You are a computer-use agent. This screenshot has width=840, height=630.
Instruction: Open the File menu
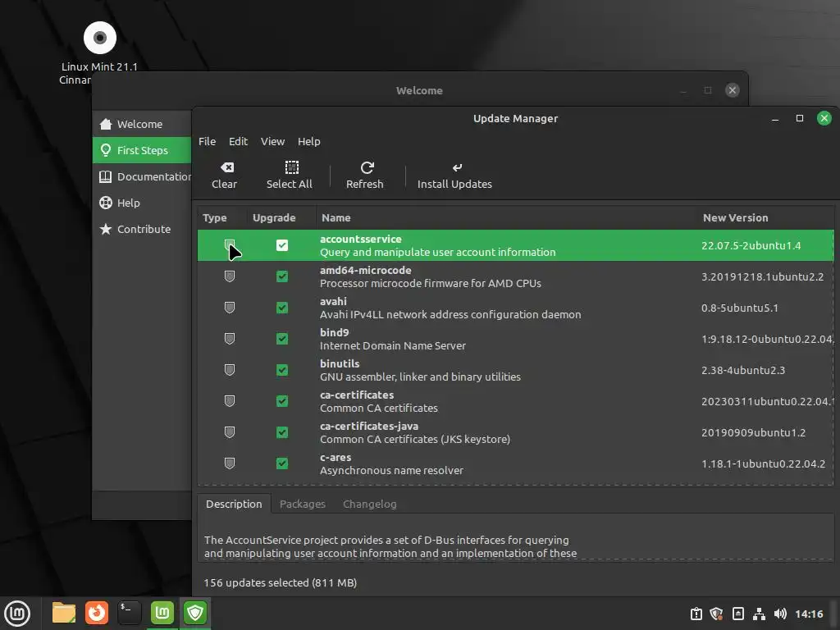tap(207, 141)
